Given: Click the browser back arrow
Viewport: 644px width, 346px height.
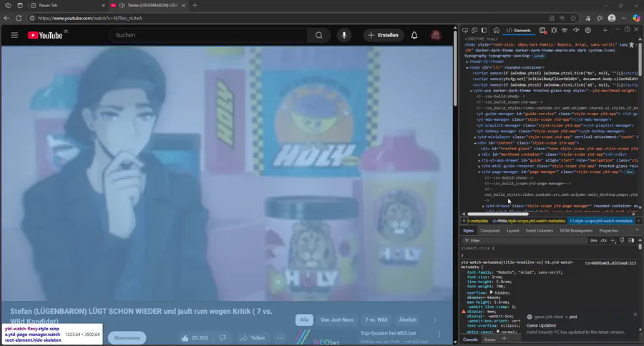Looking at the screenshot, I should coord(6,18).
